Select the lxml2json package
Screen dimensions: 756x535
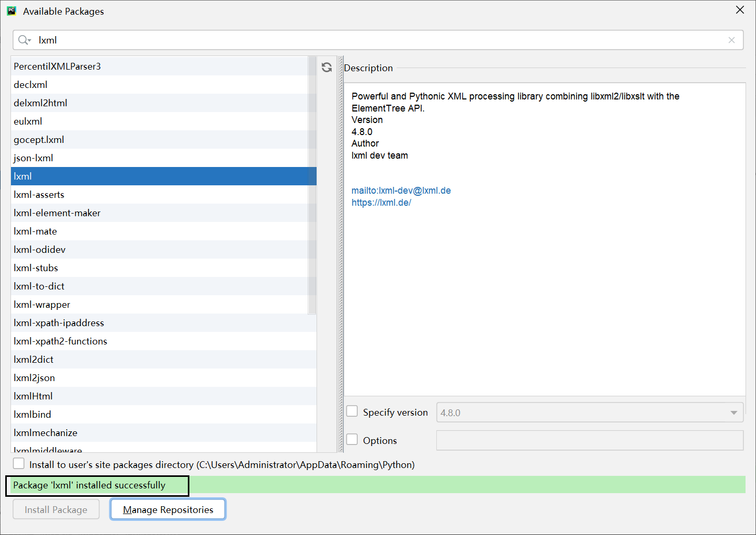click(x=164, y=378)
